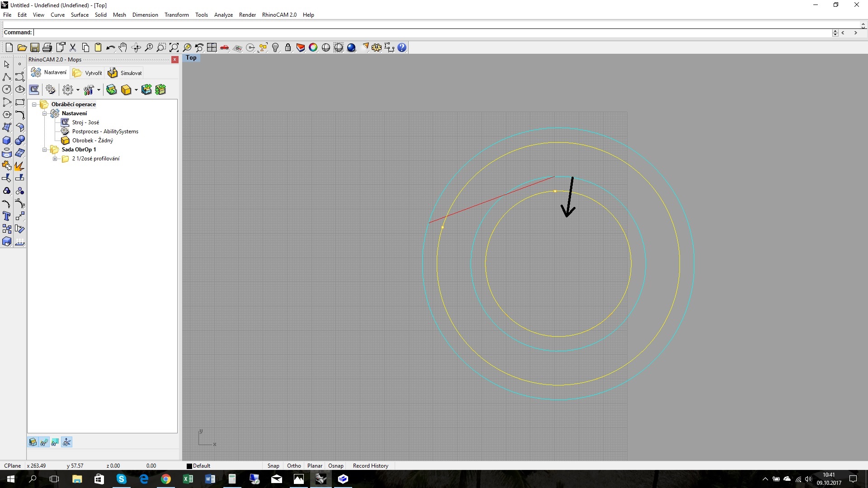Click the Undo arrow icon
The width and height of the screenshot is (868, 488).
pos(110,47)
